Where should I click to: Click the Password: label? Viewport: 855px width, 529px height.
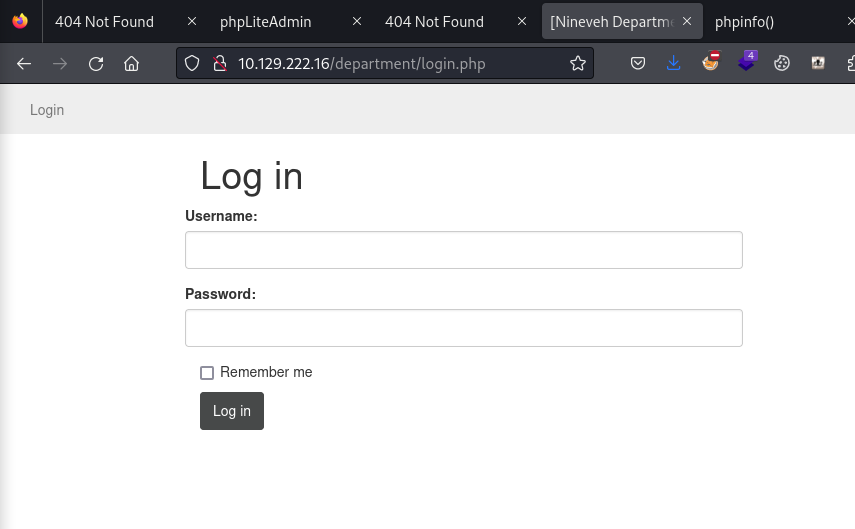pos(220,294)
